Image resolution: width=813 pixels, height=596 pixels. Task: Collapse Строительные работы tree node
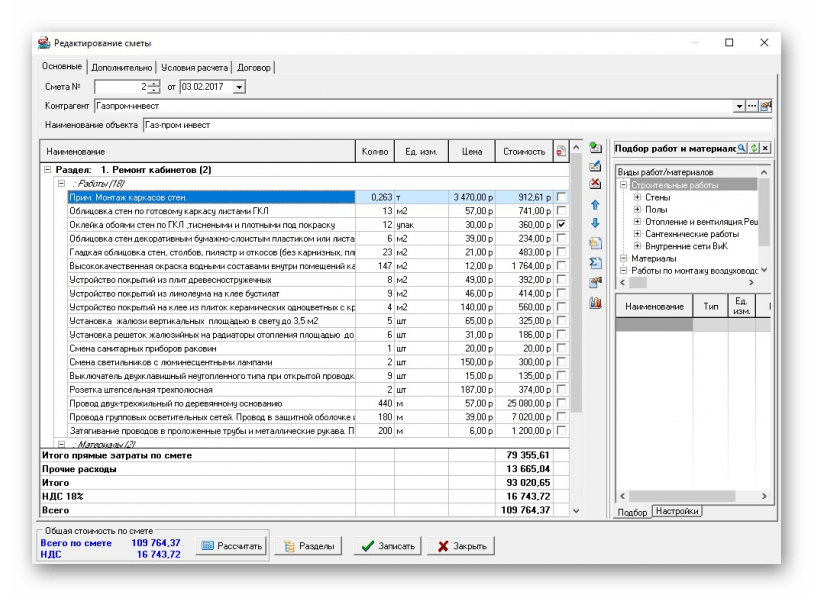coord(624,185)
